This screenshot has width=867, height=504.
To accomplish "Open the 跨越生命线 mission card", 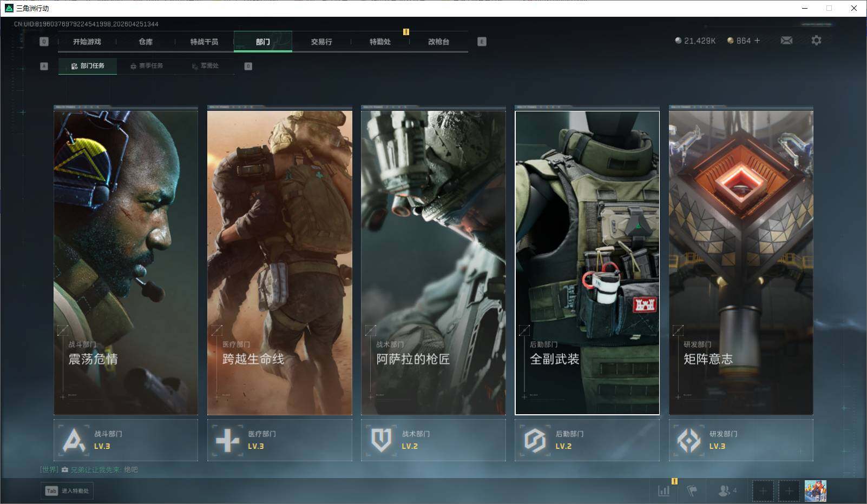I will click(x=280, y=263).
